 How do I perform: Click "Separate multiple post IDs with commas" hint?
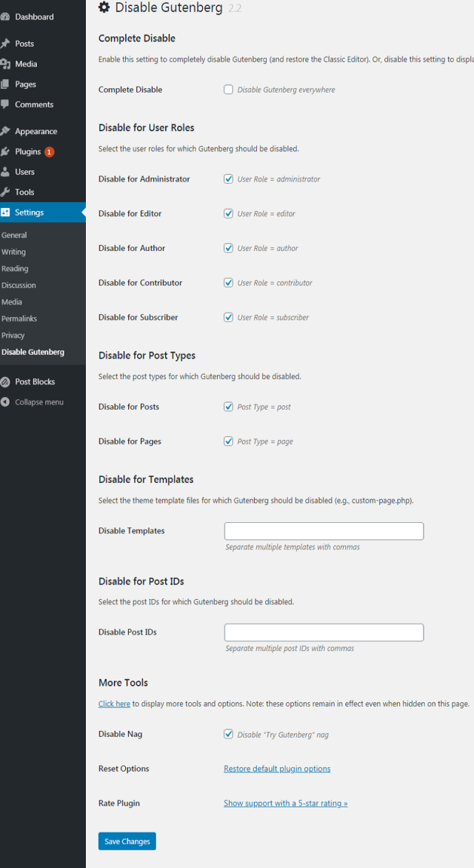290,648
